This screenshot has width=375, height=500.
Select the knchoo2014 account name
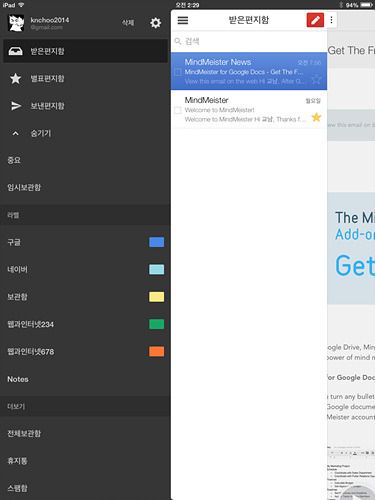(x=50, y=20)
